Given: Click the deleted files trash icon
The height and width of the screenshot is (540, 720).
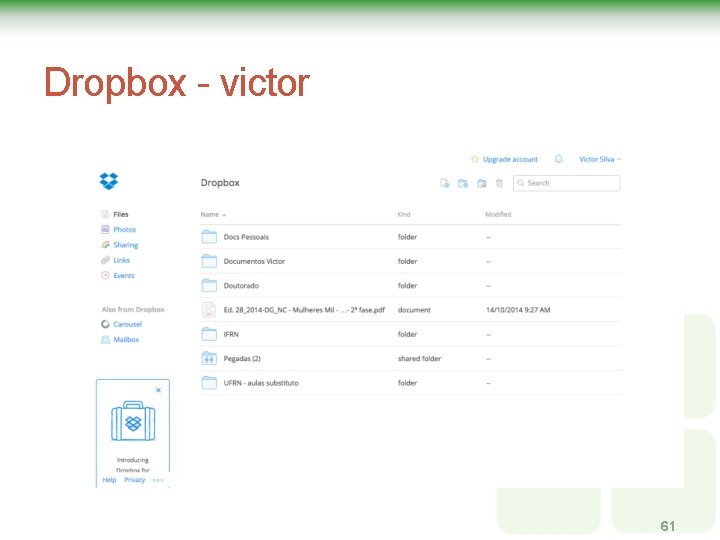Looking at the screenshot, I should 499,183.
